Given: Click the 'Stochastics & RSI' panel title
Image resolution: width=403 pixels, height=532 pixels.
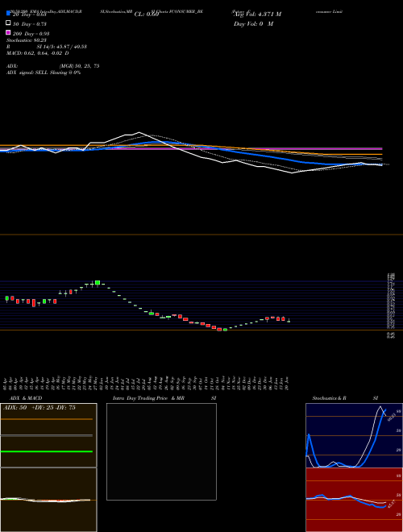Looking at the screenshot, I should (x=345, y=398).
